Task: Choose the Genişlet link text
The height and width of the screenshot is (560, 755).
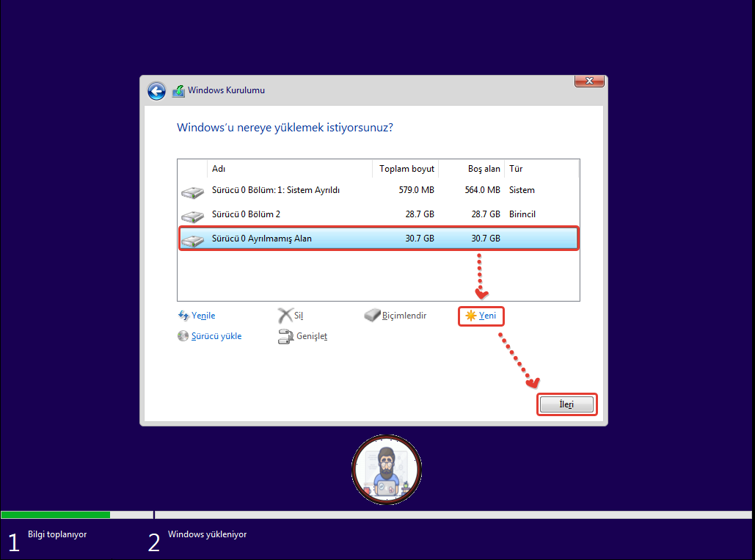Action: tap(312, 336)
